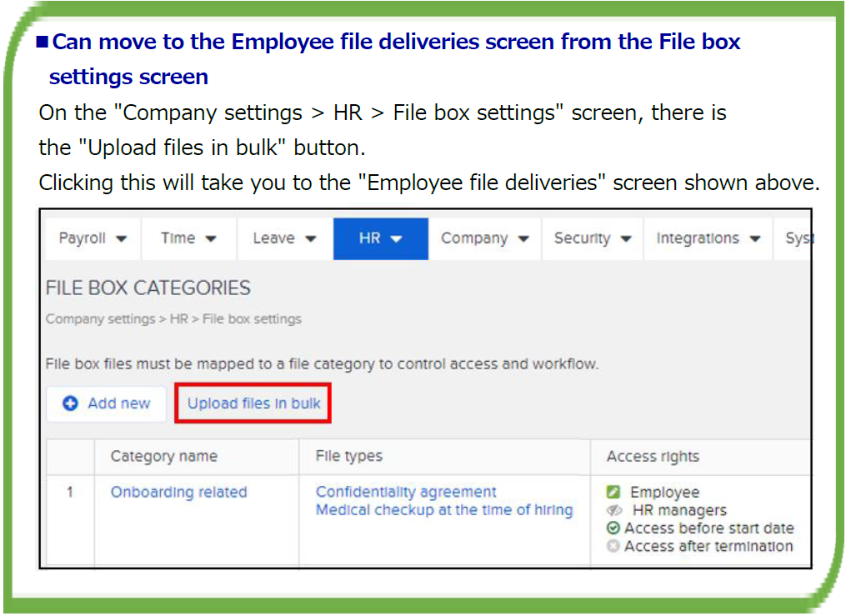Open the Leave menu
Screen dimensions: 846x616
[284, 238]
